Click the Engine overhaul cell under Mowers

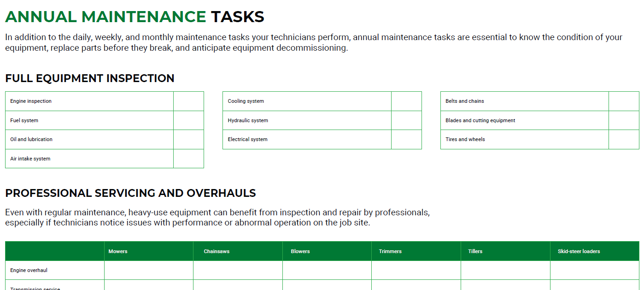(x=148, y=270)
